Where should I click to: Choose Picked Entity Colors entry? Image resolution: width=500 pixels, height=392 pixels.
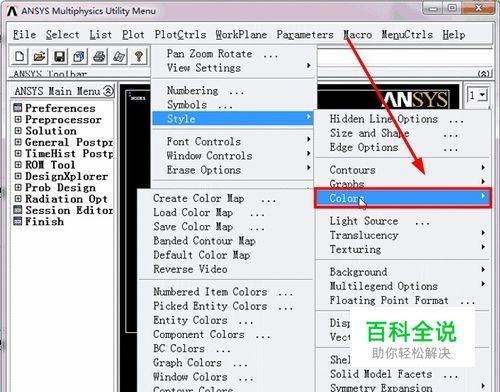click(225, 306)
